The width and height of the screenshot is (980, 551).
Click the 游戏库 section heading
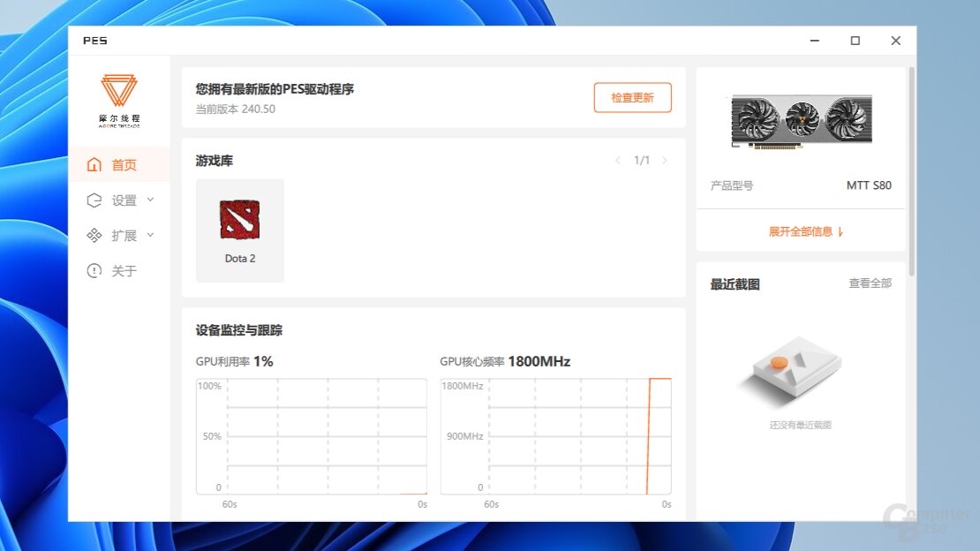pyautogui.click(x=215, y=161)
